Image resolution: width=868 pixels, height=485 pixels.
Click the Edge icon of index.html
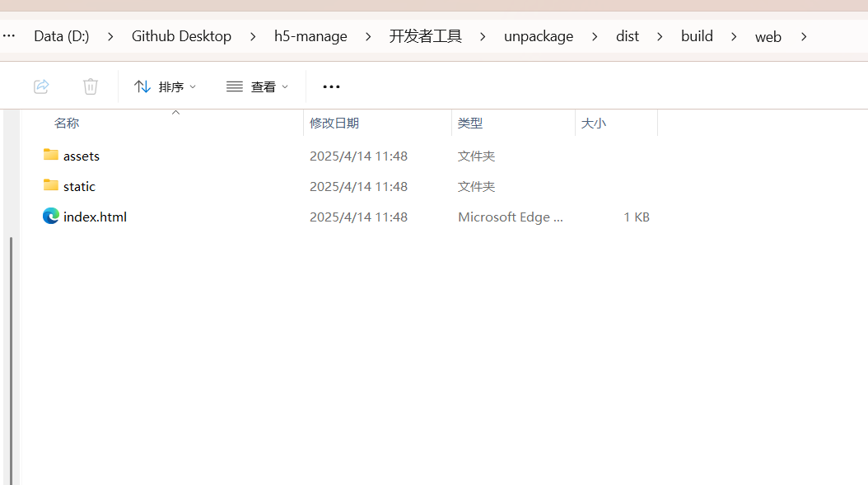click(51, 216)
